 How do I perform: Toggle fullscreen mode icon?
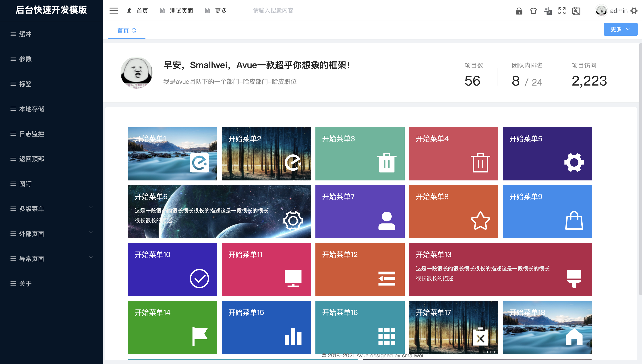[562, 11]
